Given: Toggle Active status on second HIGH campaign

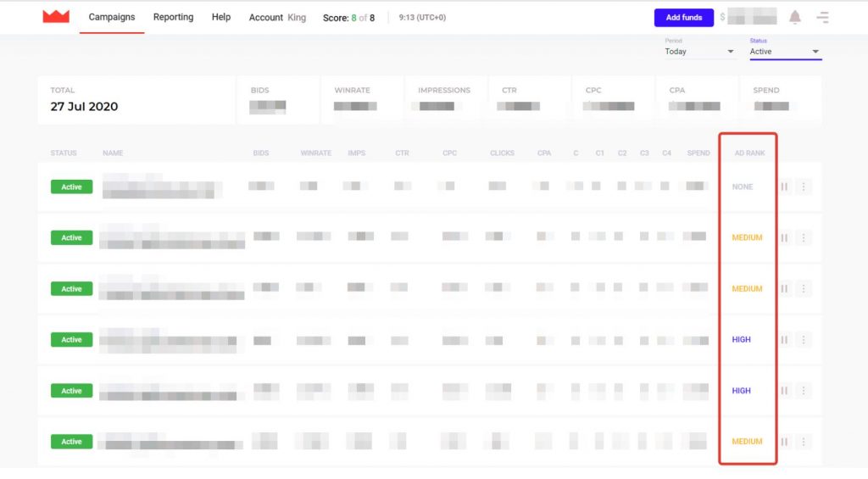Looking at the screenshot, I should 71,390.
